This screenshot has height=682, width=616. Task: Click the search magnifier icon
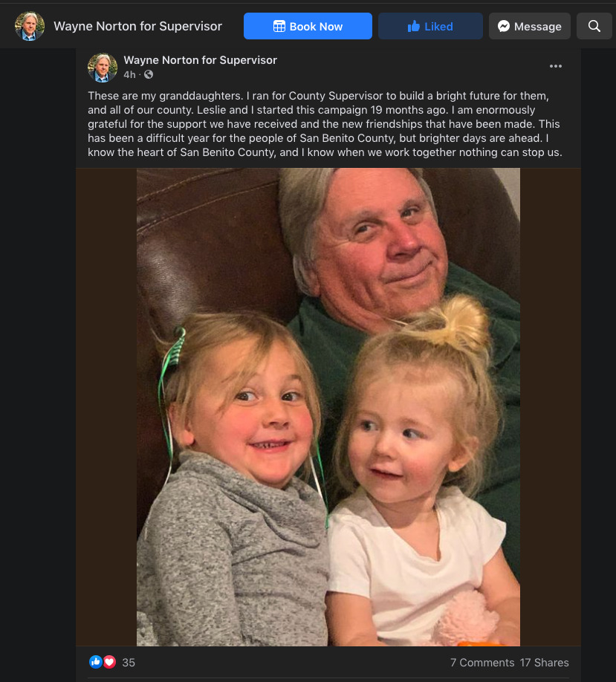pyautogui.click(x=594, y=26)
